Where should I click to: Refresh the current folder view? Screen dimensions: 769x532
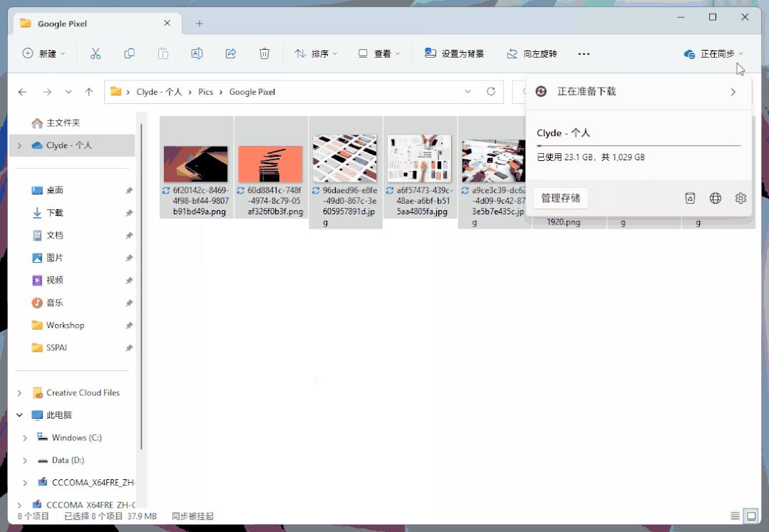coord(490,92)
